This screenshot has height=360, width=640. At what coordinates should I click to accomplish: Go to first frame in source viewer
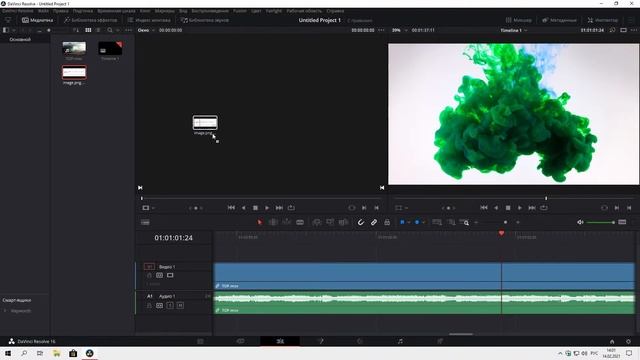(231, 208)
